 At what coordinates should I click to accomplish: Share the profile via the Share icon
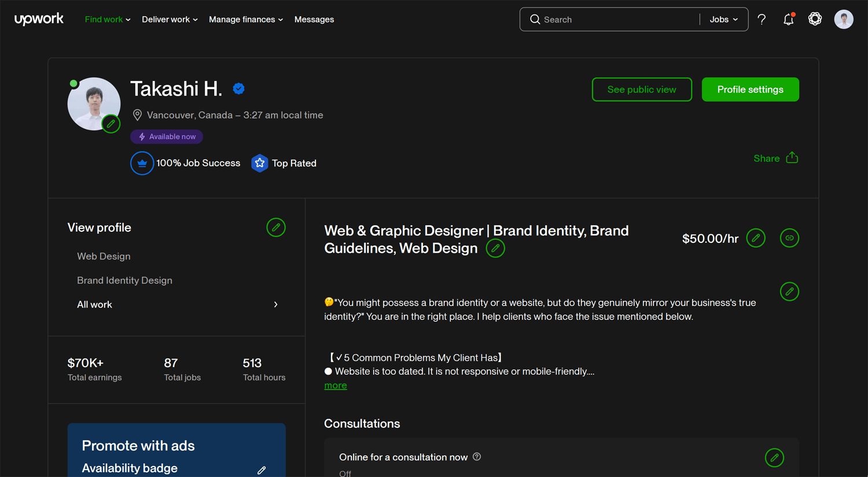point(792,157)
